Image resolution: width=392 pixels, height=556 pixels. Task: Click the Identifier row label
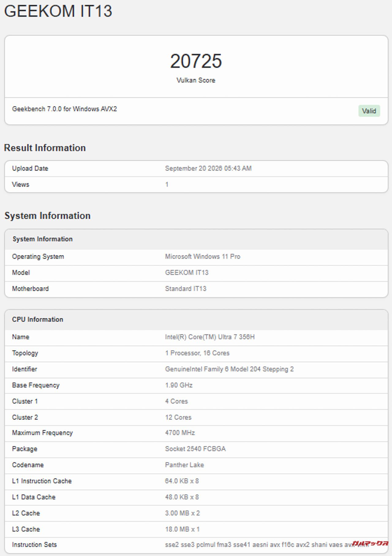click(24, 369)
